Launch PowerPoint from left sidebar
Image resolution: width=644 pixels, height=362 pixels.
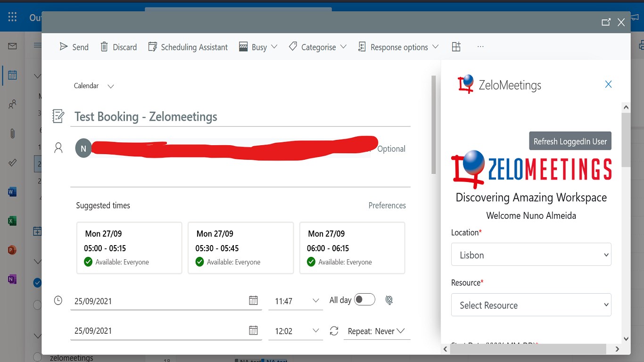[x=12, y=250]
